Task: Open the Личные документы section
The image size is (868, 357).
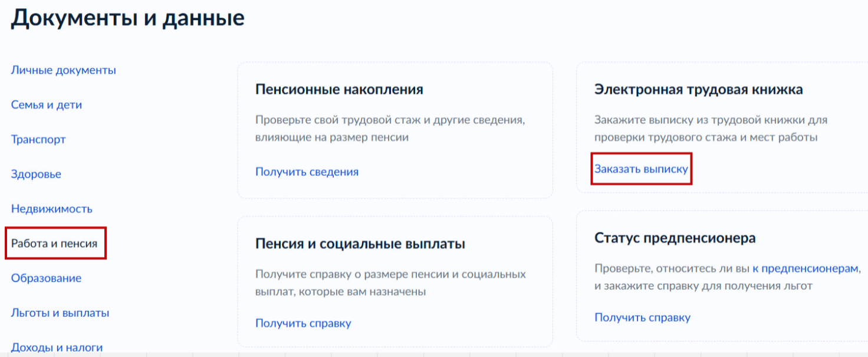Action: tap(63, 70)
